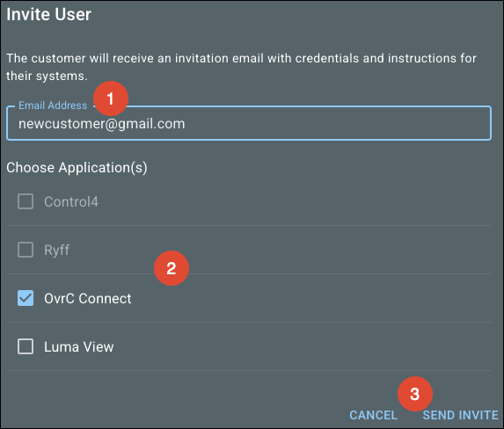The height and width of the screenshot is (429, 504).
Task: Click the greyed-out Control4 label
Action: pyautogui.click(x=71, y=202)
